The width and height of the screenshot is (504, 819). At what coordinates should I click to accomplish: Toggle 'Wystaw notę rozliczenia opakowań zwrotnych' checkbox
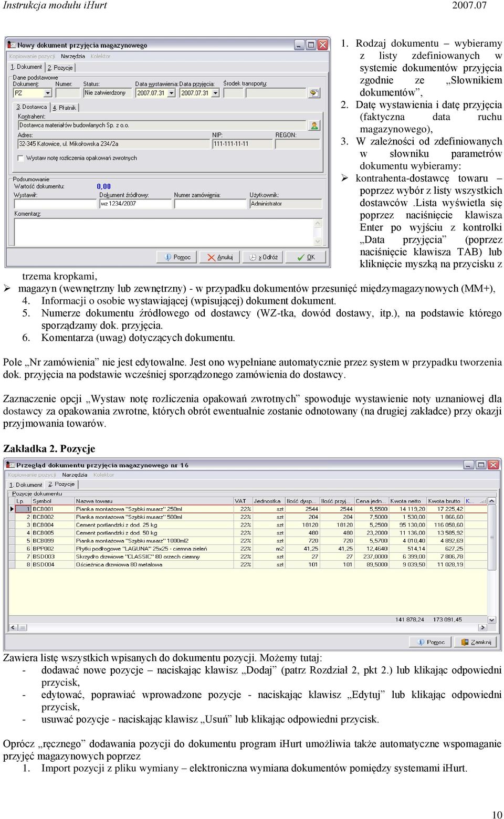point(20,158)
